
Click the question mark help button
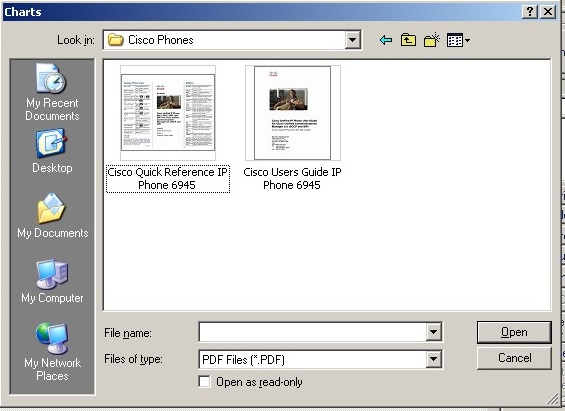tap(530, 12)
